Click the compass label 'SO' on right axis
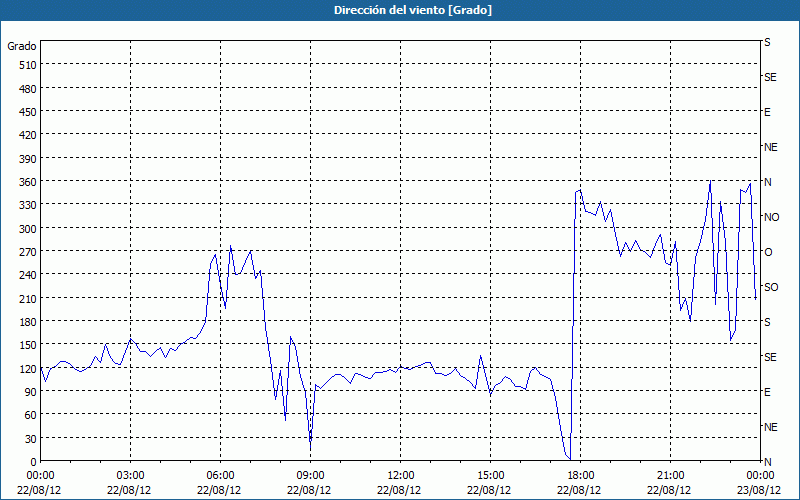 [x=771, y=287]
